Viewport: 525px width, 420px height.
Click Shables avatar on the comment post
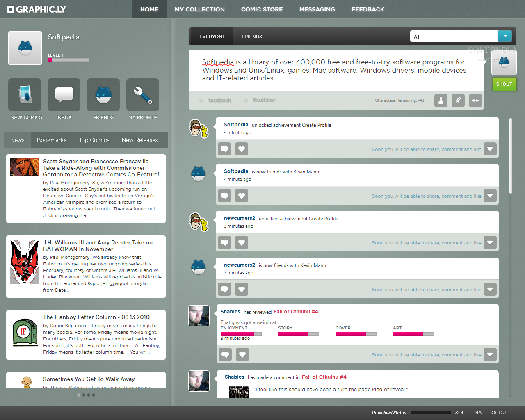click(199, 381)
